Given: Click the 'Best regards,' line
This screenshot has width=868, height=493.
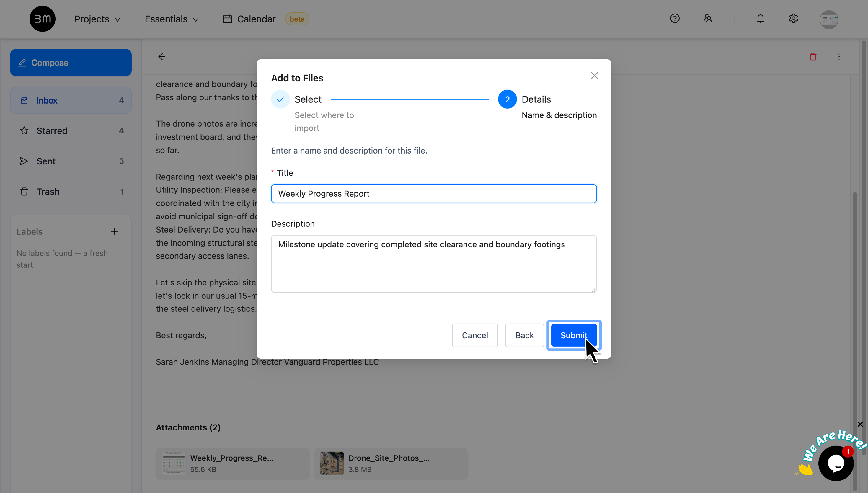Looking at the screenshot, I should [181, 335].
